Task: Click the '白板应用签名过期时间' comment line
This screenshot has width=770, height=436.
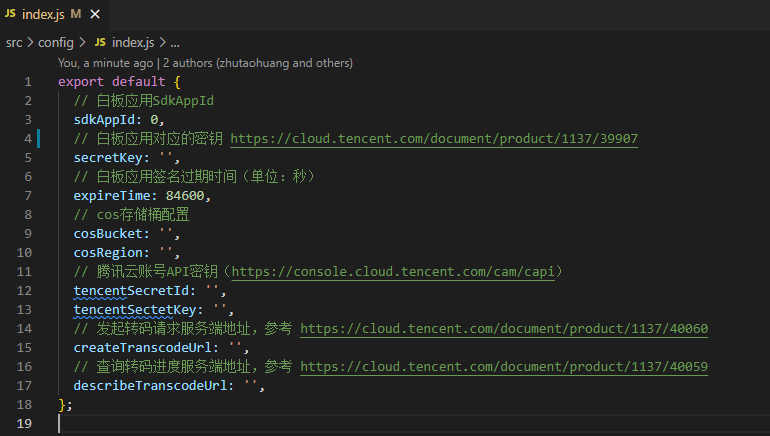Action: (194, 176)
